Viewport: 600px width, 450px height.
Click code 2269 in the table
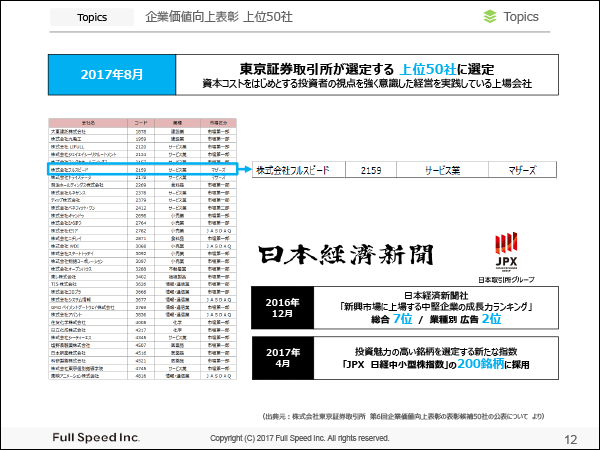pyautogui.click(x=141, y=185)
